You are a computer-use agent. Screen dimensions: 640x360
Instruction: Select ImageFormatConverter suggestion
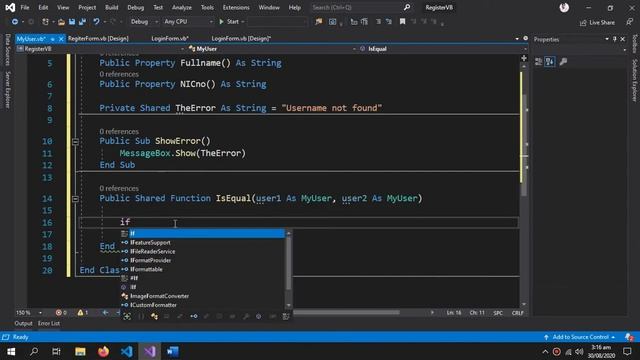160,296
